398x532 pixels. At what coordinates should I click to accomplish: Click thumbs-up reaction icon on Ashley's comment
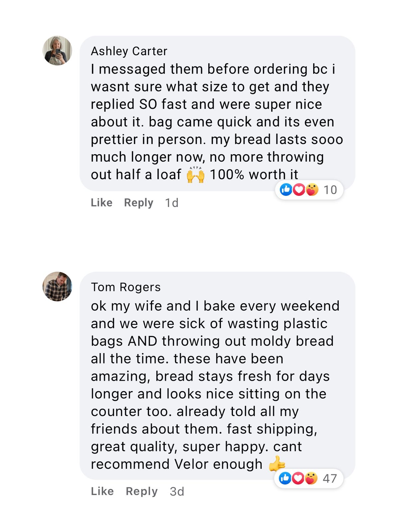(x=286, y=190)
